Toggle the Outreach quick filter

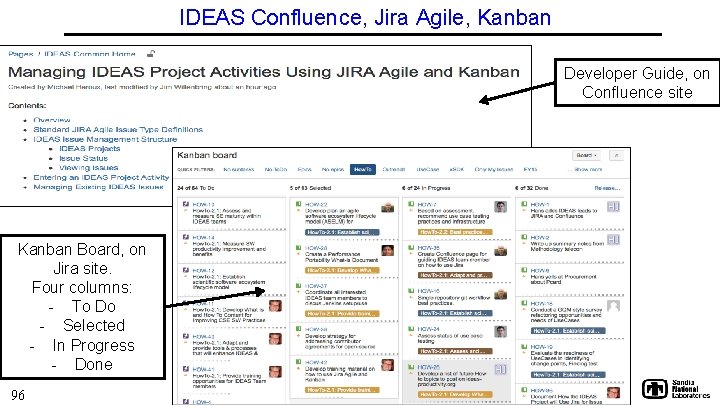[394, 169]
